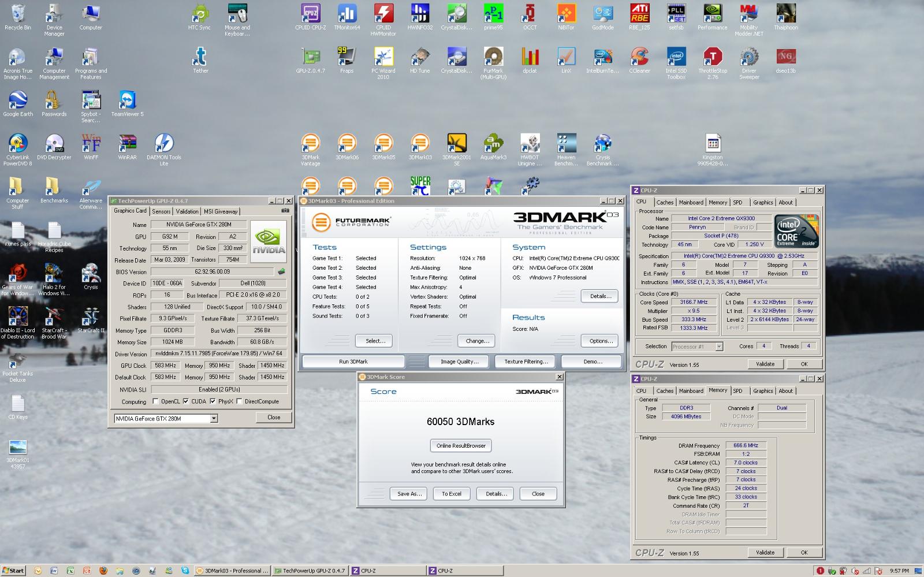924x577 pixels.
Task: Click the To Excel button
Action: coord(452,494)
